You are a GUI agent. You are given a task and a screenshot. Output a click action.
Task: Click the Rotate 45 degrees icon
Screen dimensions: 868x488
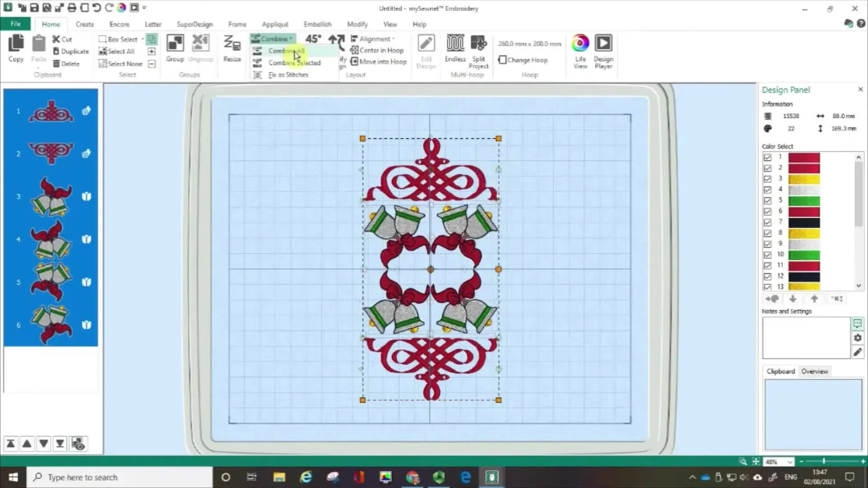(x=313, y=39)
